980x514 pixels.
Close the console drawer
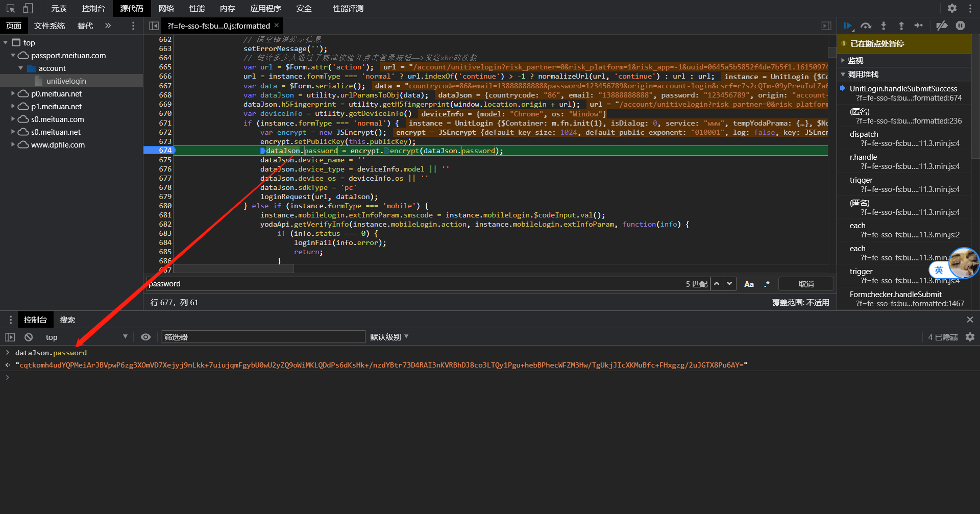pos(970,320)
